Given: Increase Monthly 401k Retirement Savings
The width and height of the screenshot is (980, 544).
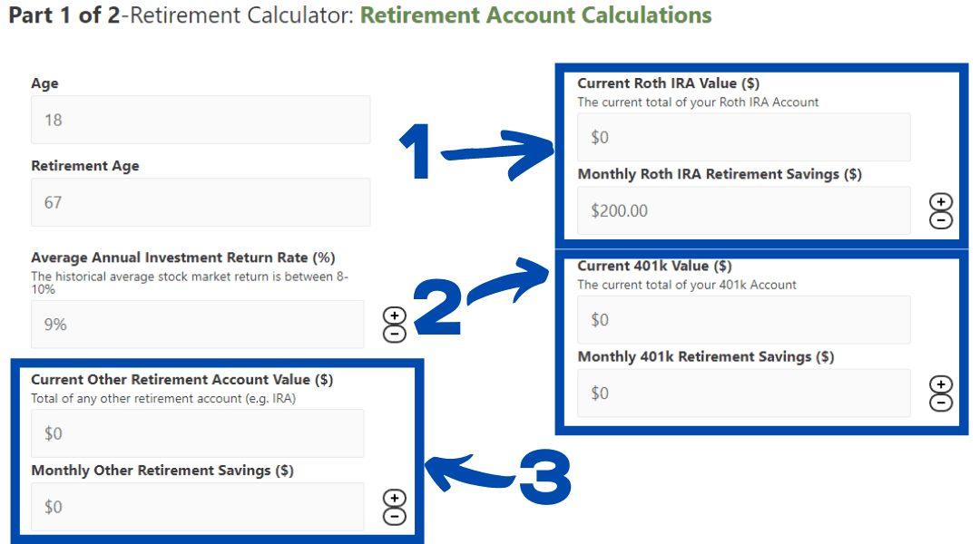Looking at the screenshot, I should [x=941, y=385].
